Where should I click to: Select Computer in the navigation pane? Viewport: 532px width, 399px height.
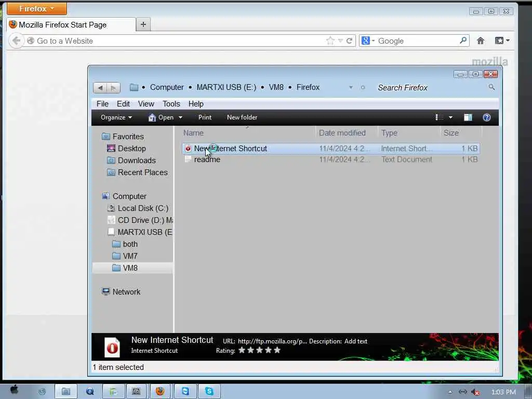tap(124, 196)
